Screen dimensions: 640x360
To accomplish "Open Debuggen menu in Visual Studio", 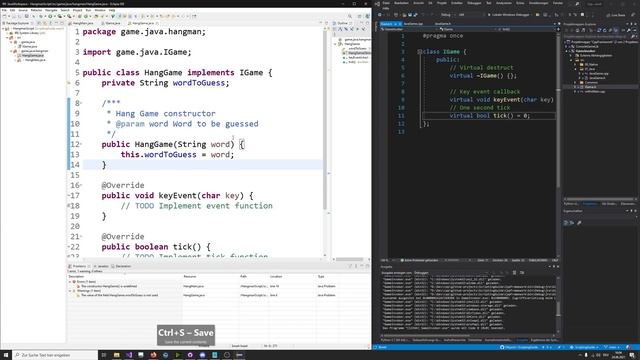I will (x=474, y=3).
